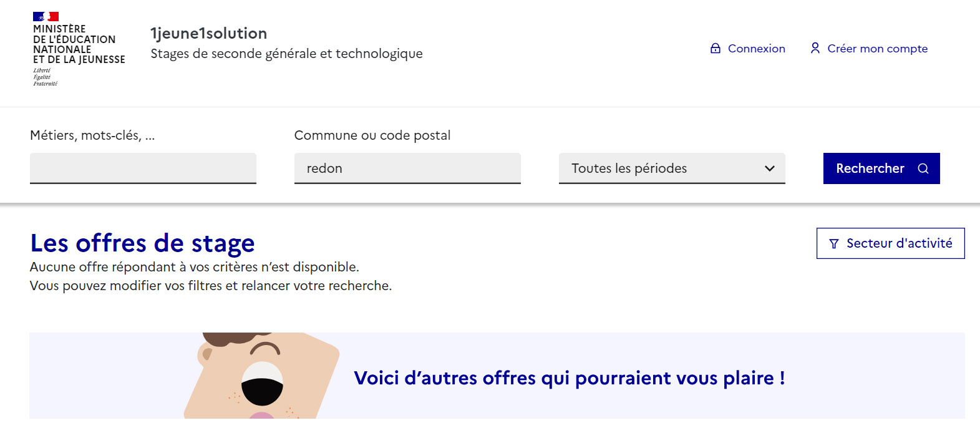Click the magnifier icon in Rechercher button
This screenshot has width=980, height=448.
pos(923,168)
